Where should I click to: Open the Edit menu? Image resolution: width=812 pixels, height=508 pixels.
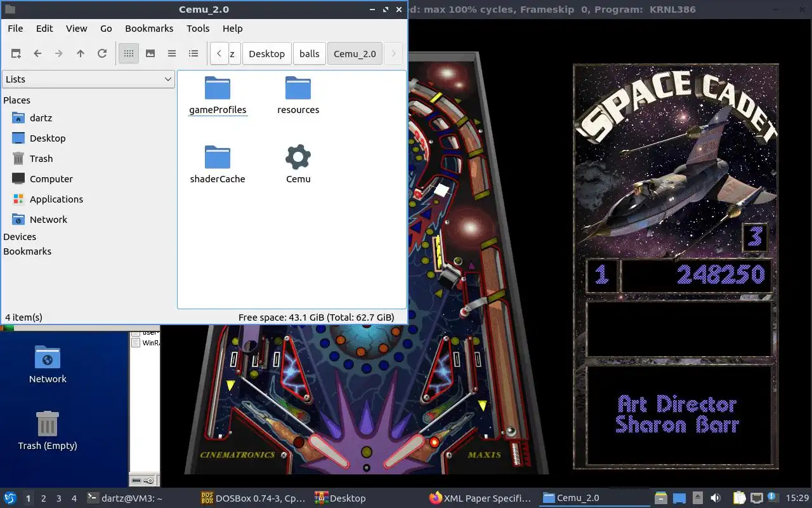pos(44,29)
